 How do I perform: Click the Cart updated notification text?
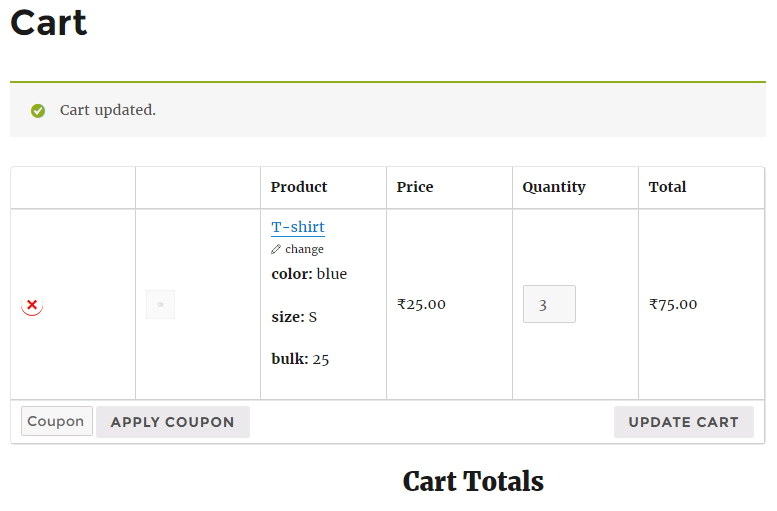(108, 110)
